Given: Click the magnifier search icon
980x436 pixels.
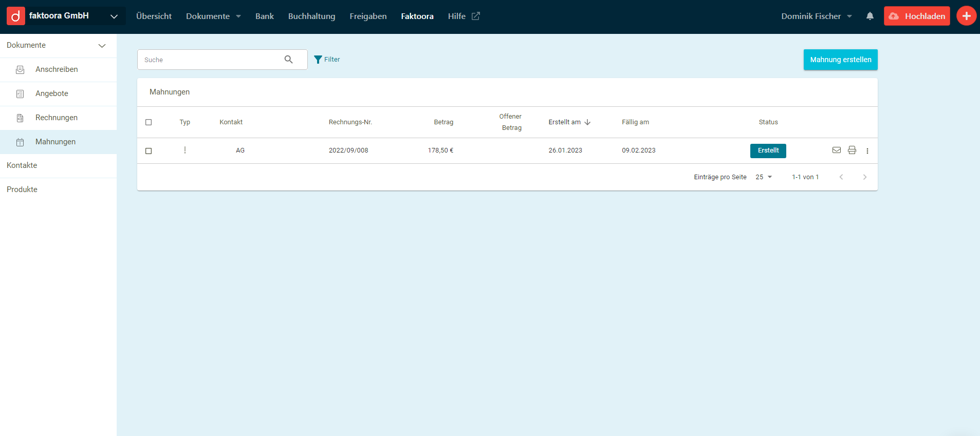Looking at the screenshot, I should (x=289, y=60).
